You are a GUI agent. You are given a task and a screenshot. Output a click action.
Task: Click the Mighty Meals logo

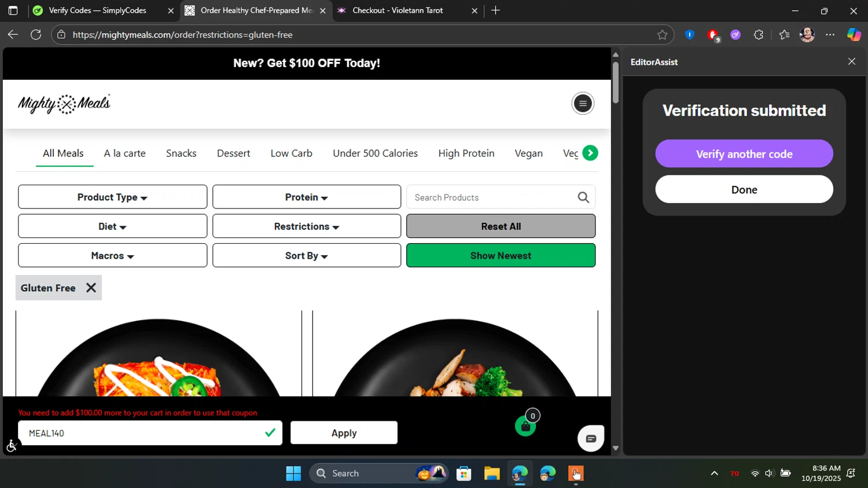[x=64, y=104]
